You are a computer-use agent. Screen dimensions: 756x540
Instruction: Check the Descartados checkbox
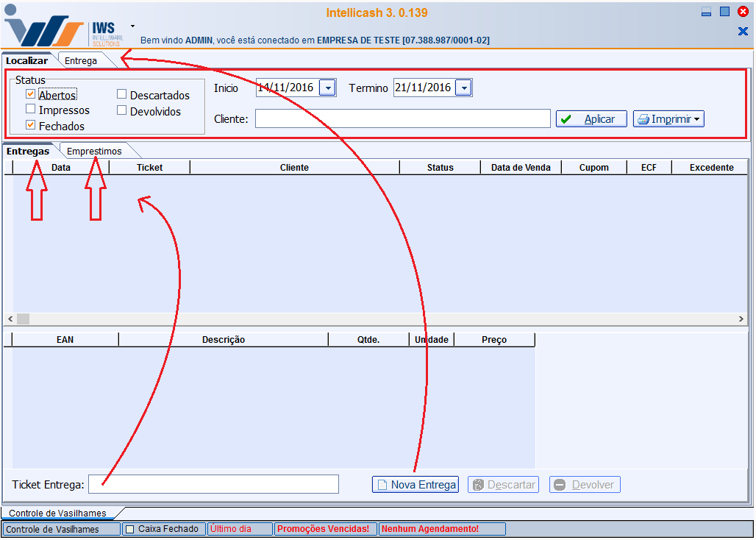click(122, 94)
